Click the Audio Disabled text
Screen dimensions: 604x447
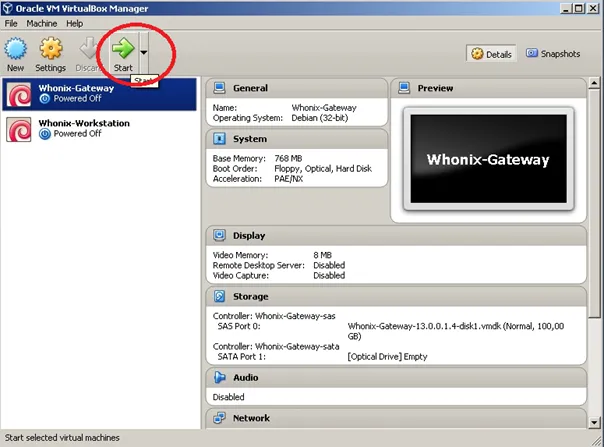(228, 397)
